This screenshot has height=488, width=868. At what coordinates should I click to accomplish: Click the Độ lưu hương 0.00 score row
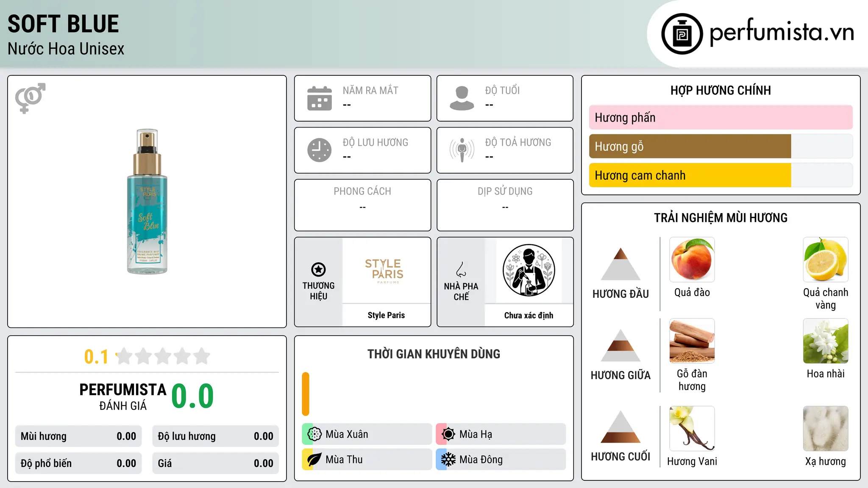tap(215, 436)
